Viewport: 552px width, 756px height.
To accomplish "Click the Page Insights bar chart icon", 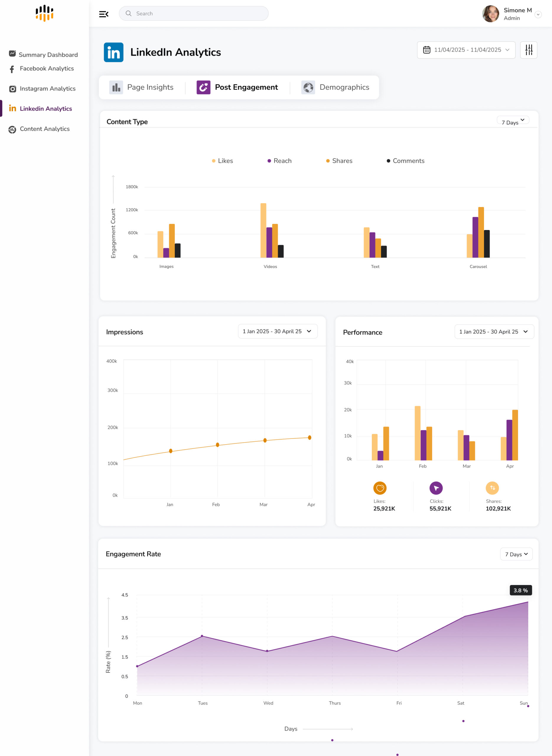I will click(x=116, y=87).
